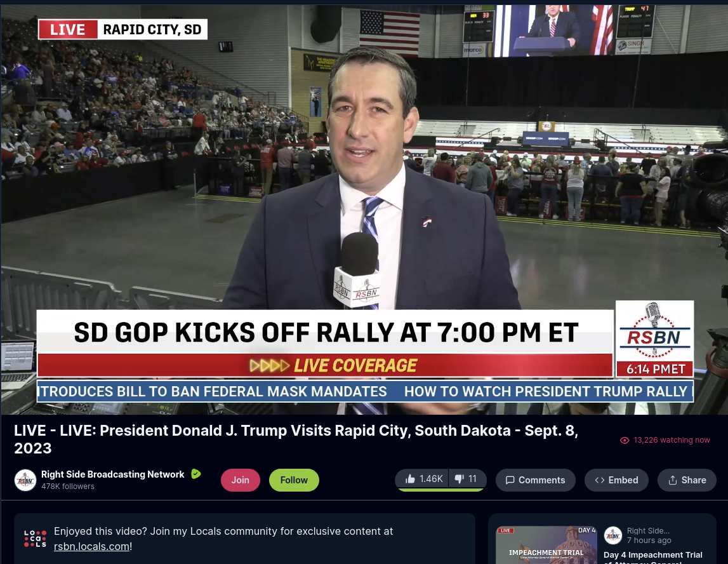Click the verified checkmark badge

pyautogui.click(x=196, y=474)
